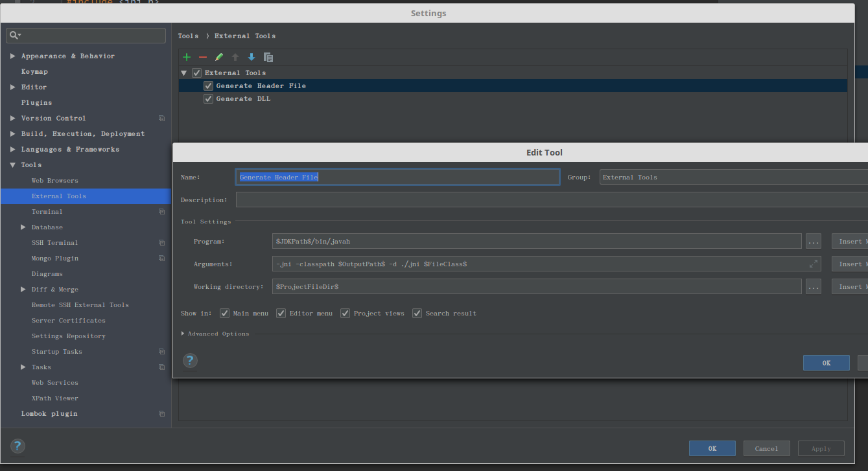
Task: Uncheck Show in Project views
Action: [345, 313]
